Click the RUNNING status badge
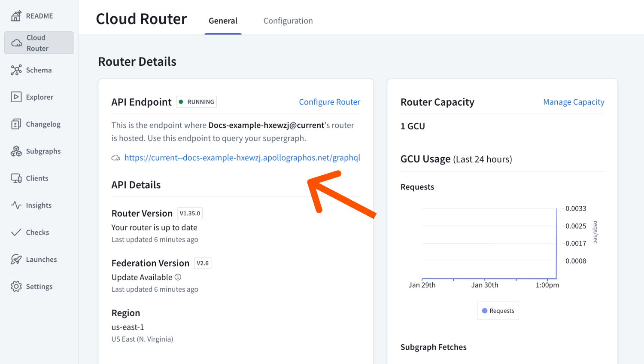 click(x=196, y=102)
